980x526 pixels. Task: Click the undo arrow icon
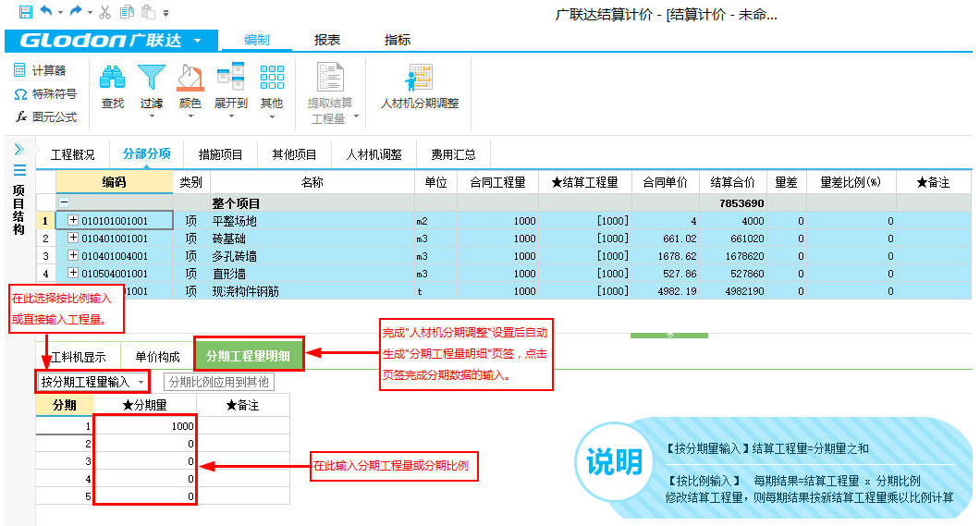[46, 12]
